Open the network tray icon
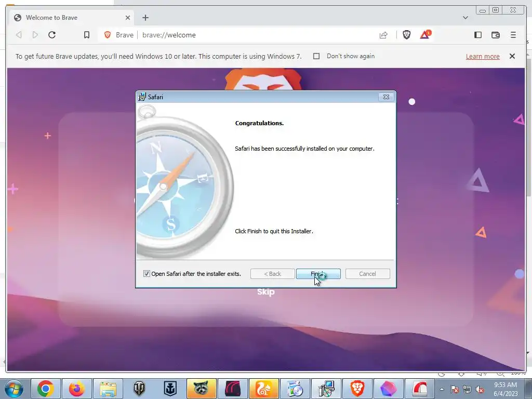 pyautogui.click(x=467, y=389)
